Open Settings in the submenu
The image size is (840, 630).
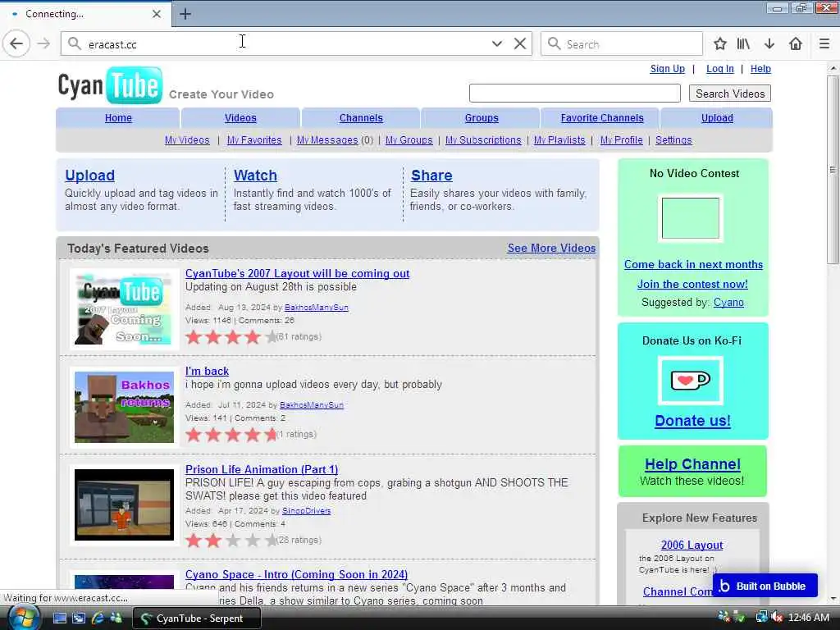(673, 139)
